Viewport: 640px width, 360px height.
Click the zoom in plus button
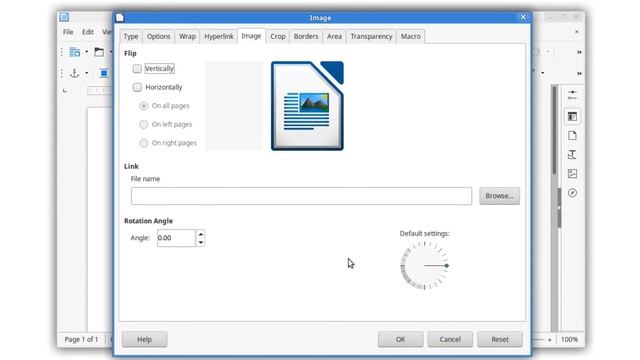[550, 340]
